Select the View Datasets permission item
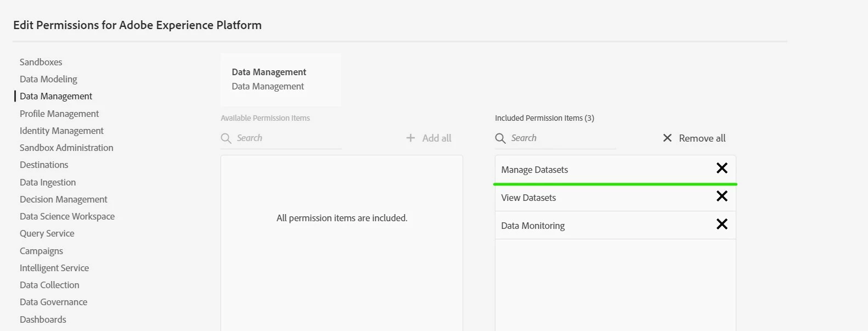The image size is (868, 331). (615, 198)
